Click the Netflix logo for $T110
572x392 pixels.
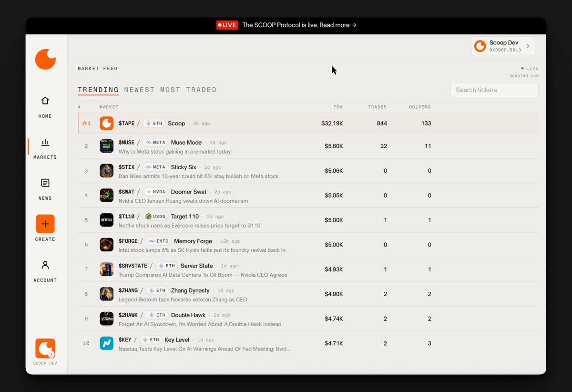[x=106, y=220]
